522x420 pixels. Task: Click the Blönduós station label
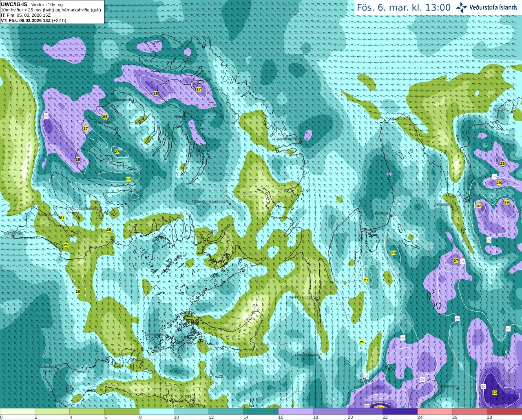(x=382, y=213)
